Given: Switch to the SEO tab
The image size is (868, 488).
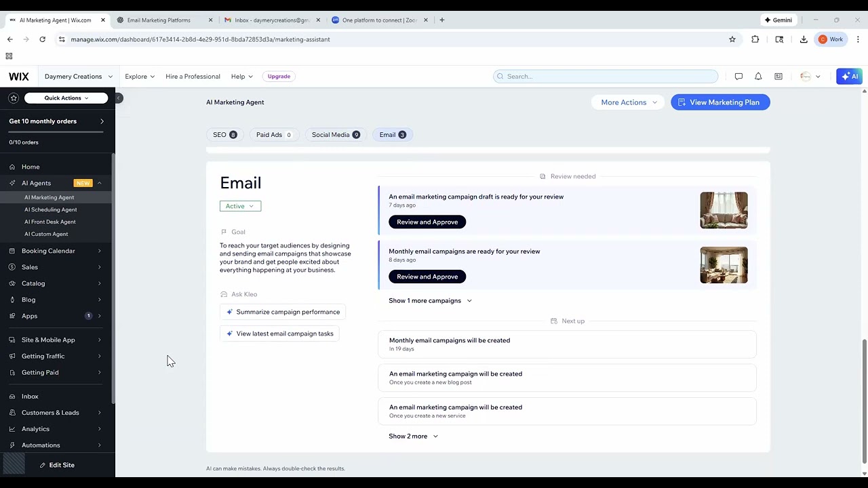Looking at the screenshot, I should (x=224, y=135).
